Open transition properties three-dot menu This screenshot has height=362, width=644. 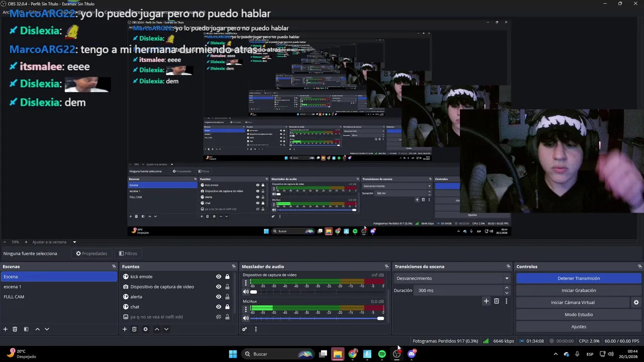pyautogui.click(x=506, y=301)
